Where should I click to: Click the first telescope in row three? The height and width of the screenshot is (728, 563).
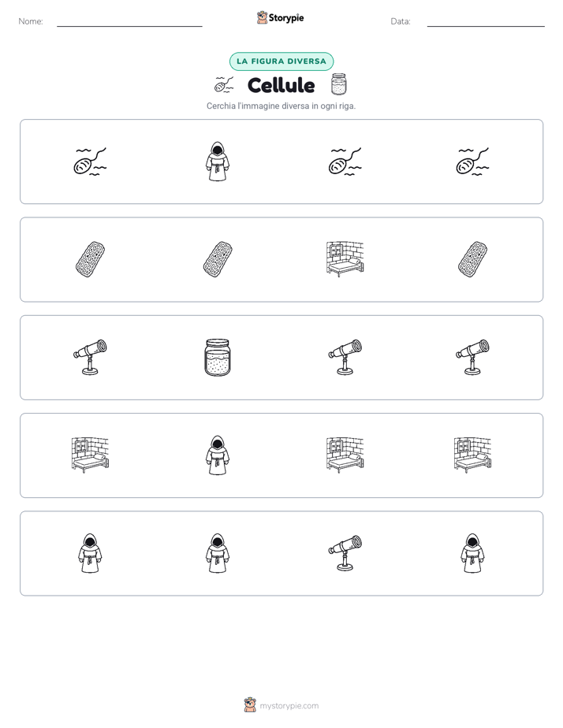[x=90, y=357]
